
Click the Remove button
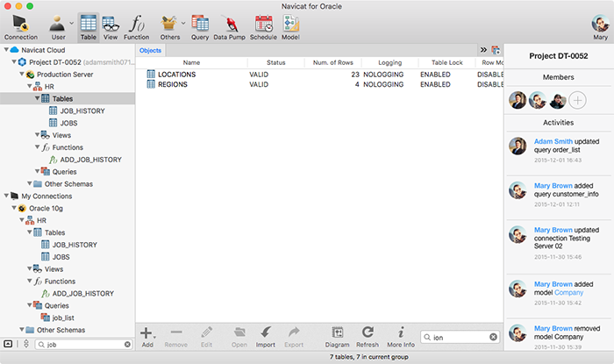[175, 337]
